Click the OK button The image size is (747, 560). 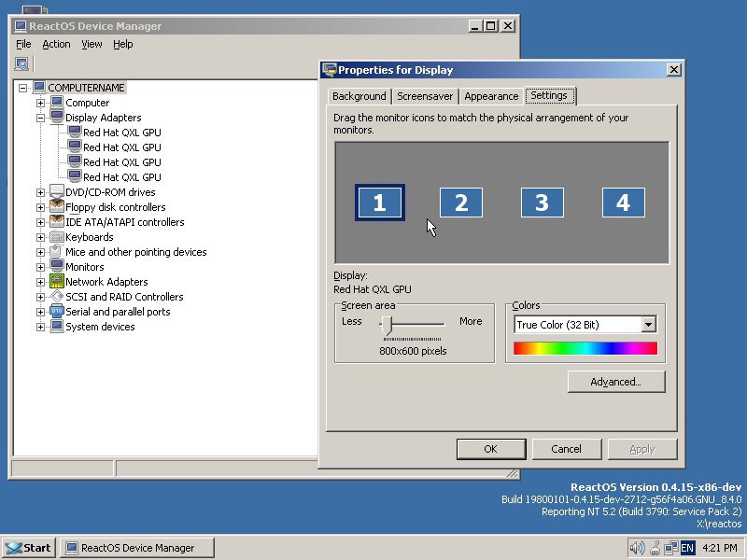click(x=491, y=449)
